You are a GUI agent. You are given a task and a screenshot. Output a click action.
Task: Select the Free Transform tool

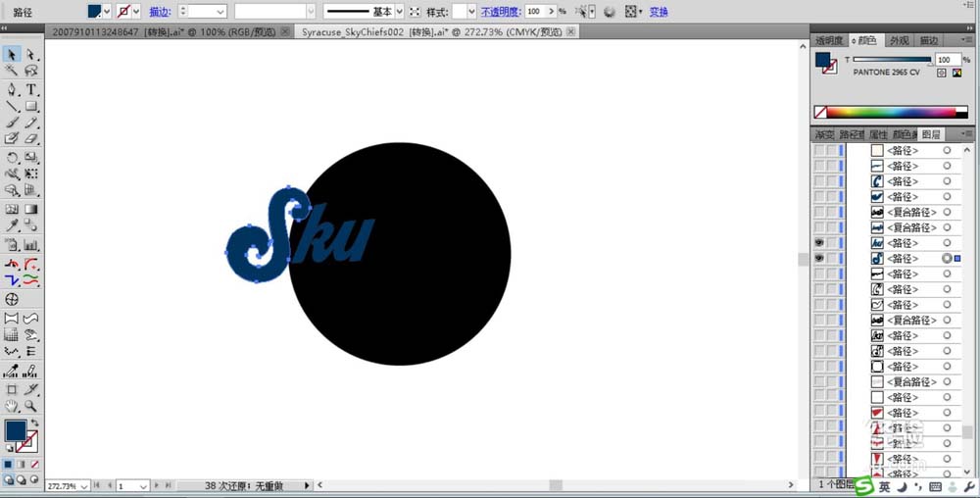coord(30,174)
